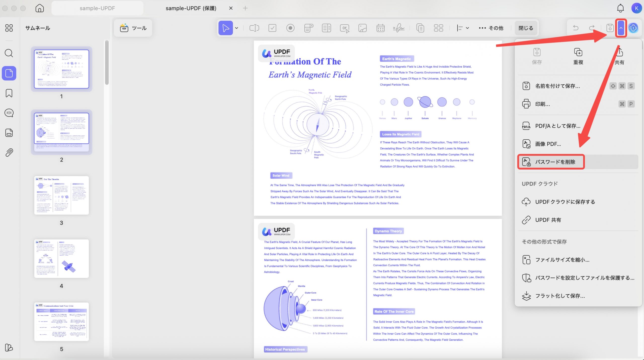
Task: Open the search panel in left sidebar
Action: 9,53
